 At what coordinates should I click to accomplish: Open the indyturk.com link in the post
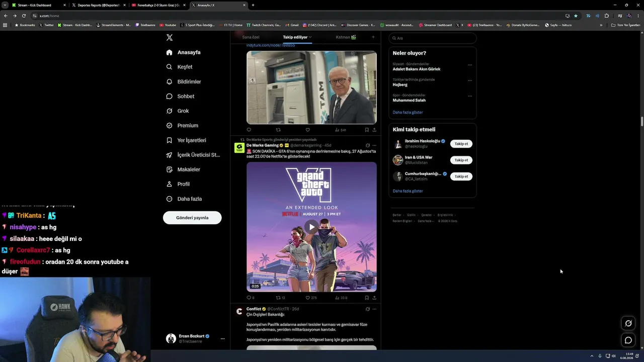point(271,45)
